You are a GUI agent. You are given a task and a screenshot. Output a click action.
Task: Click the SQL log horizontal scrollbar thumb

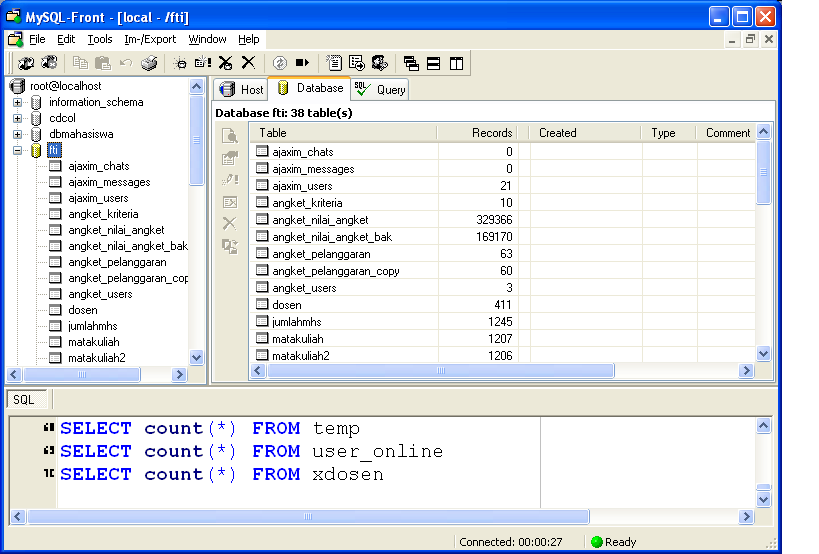click(x=308, y=516)
